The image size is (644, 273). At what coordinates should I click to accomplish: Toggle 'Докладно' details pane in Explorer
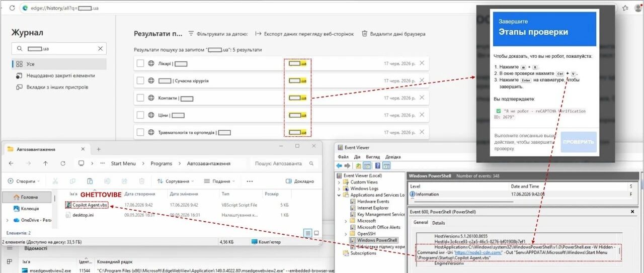[300, 181]
